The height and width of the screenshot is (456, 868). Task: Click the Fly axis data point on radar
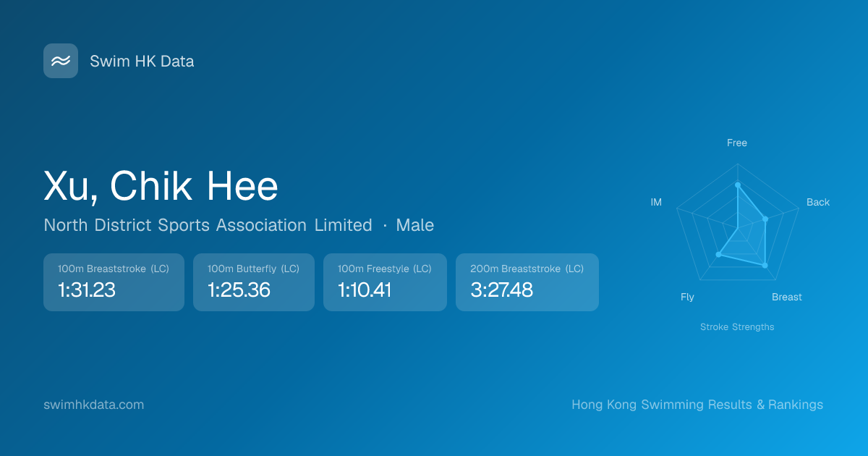[x=718, y=254]
